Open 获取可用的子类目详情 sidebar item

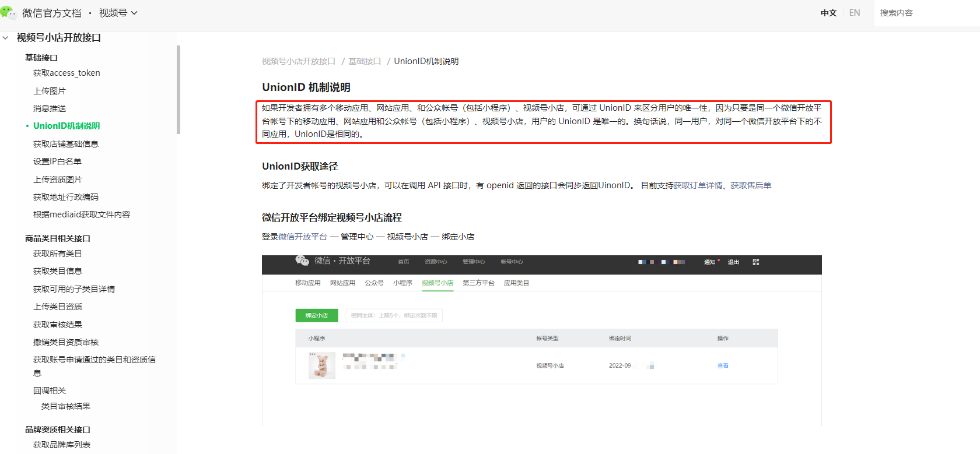[x=74, y=289]
